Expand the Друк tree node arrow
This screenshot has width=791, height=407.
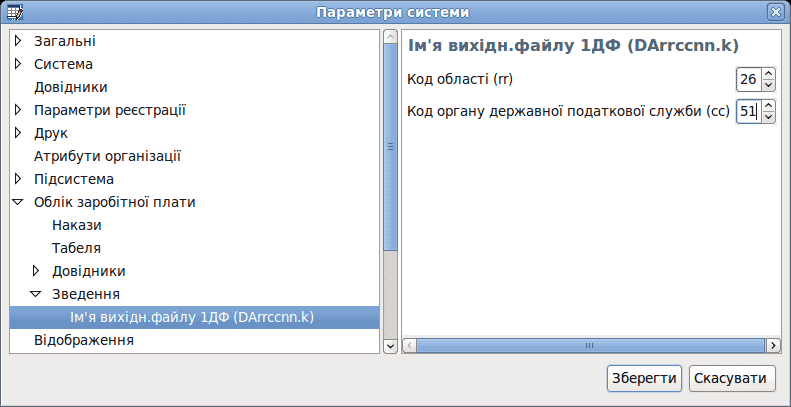coord(19,133)
